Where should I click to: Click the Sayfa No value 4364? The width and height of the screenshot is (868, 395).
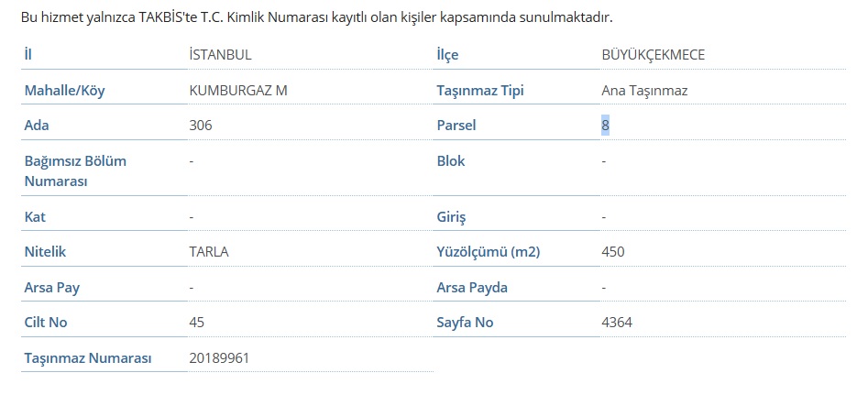click(x=617, y=322)
